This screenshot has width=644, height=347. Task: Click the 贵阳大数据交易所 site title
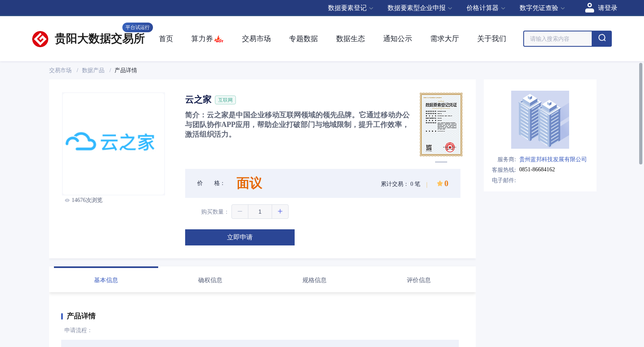(x=99, y=39)
